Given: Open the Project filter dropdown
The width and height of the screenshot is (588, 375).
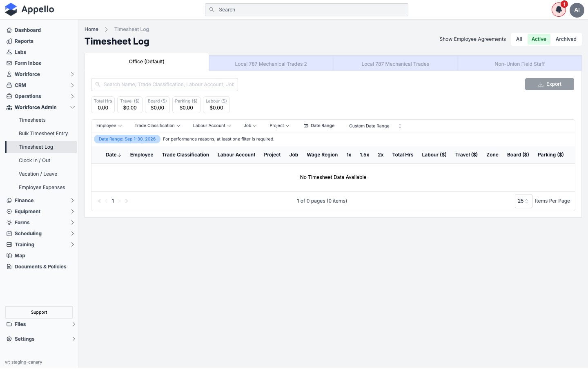Looking at the screenshot, I should tap(279, 126).
